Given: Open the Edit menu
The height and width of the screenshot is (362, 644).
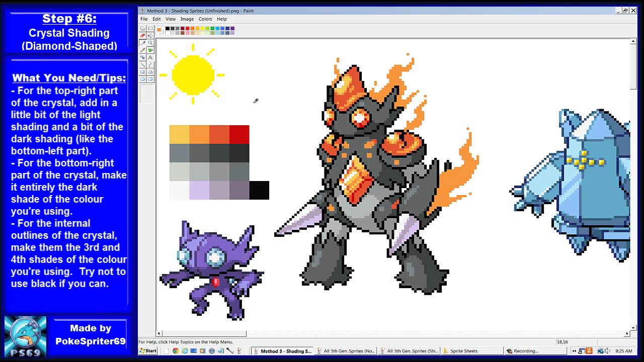Looking at the screenshot, I should (156, 19).
